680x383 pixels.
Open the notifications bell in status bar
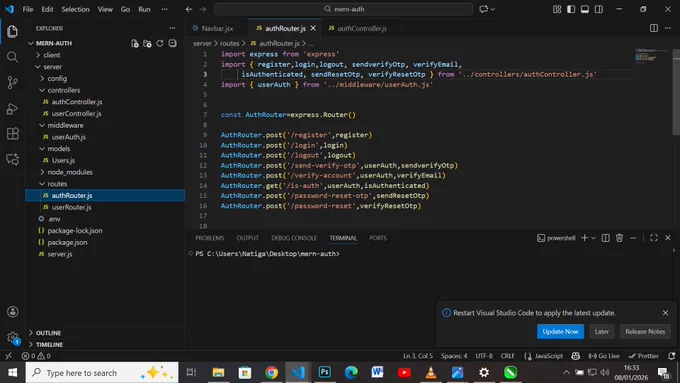[x=671, y=356]
